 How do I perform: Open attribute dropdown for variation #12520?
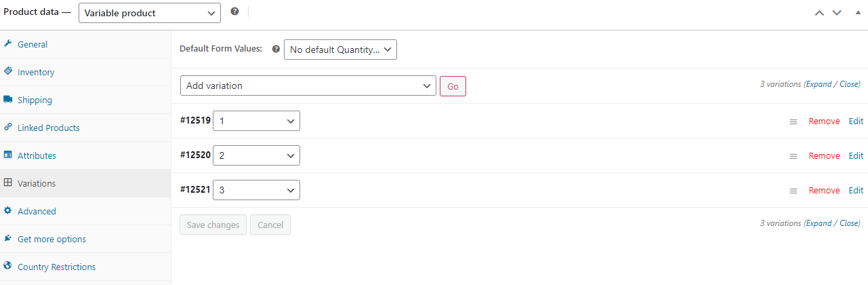256,155
